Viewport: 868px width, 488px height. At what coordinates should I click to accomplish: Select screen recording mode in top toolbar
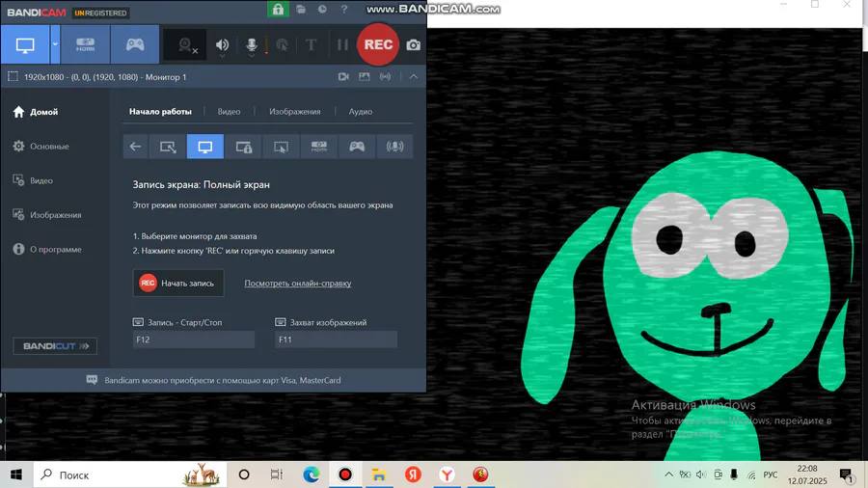[x=25, y=44]
